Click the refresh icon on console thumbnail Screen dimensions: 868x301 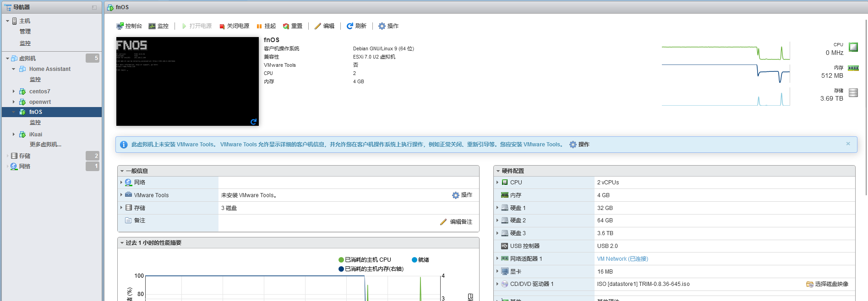pos(253,122)
